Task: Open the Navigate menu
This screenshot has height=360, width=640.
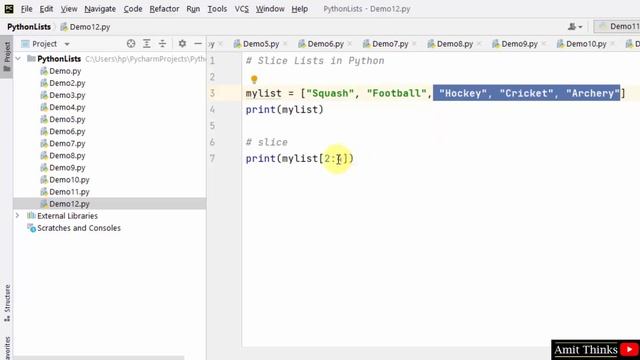Action: click(100, 9)
